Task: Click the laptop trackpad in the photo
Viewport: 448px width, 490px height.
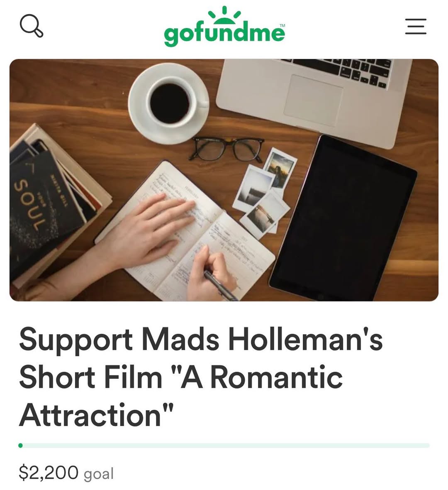Action: point(314,100)
